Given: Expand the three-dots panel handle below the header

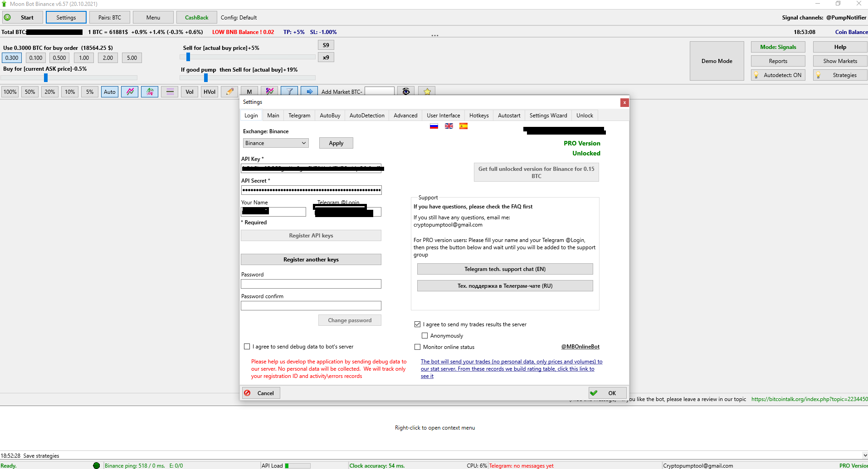Looking at the screenshot, I should tap(434, 35).
